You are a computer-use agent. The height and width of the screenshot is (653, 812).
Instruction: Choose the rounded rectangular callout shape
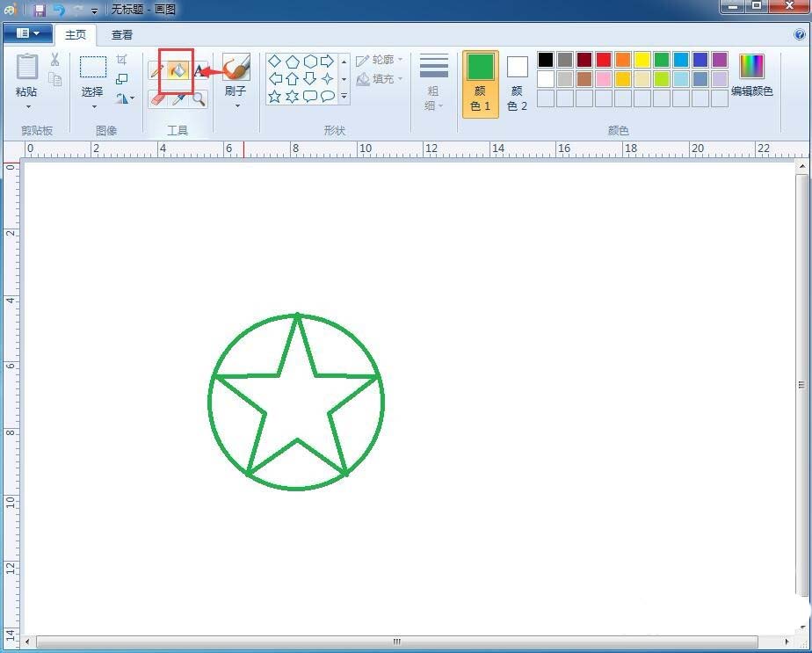tap(310, 97)
